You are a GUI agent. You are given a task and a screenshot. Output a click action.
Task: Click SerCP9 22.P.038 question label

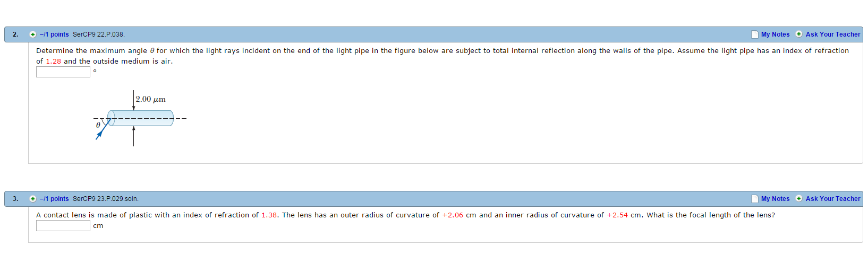point(99,34)
